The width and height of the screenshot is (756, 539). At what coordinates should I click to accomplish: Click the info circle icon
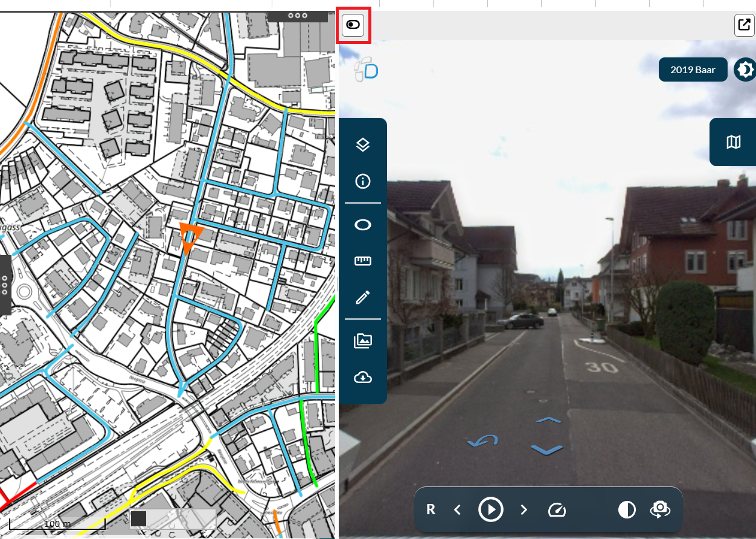[x=362, y=181]
